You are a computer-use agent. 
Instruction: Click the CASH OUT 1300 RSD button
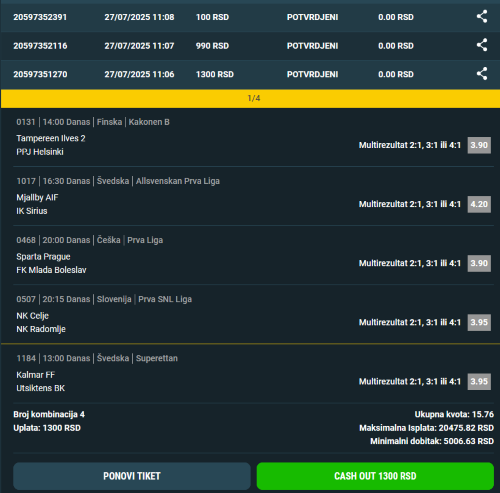click(375, 476)
